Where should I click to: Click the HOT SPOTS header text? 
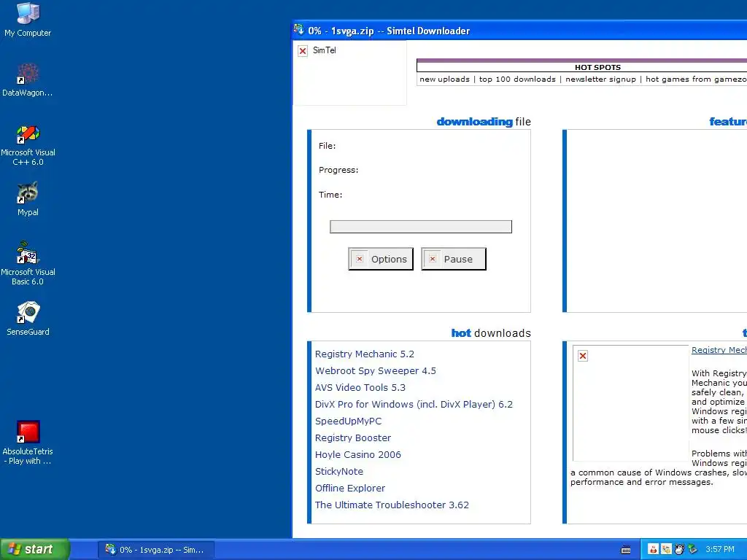pos(597,68)
